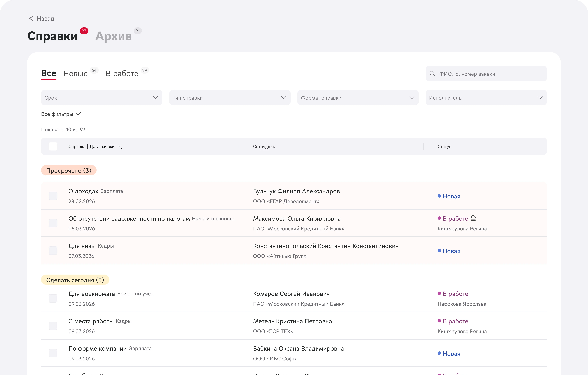Open the Тип справки dropdown
The height and width of the screenshot is (375, 588).
230,97
